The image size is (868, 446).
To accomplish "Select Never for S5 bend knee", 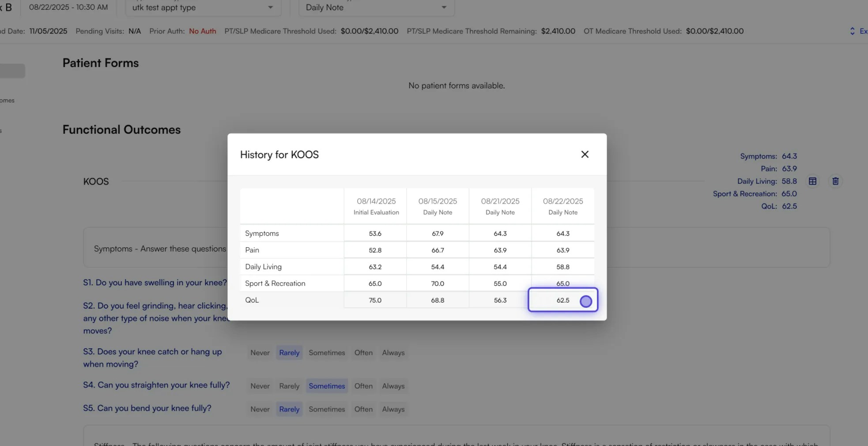I will click(x=260, y=409).
